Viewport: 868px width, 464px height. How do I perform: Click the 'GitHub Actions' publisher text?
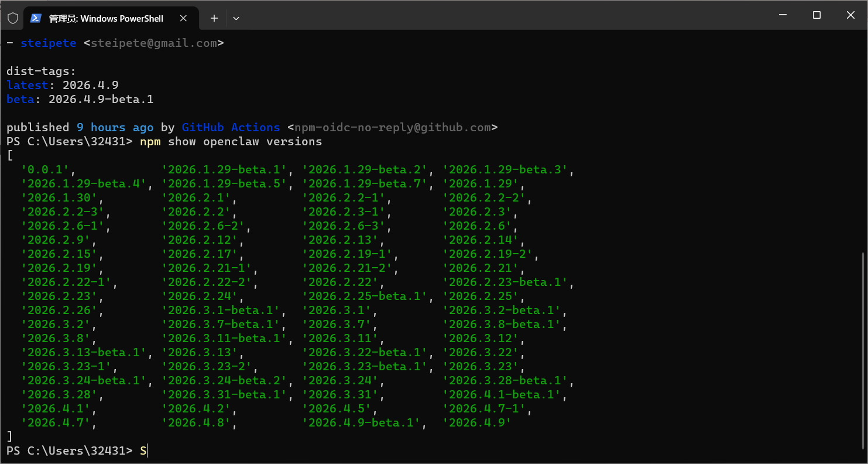click(x=231, y=127)
